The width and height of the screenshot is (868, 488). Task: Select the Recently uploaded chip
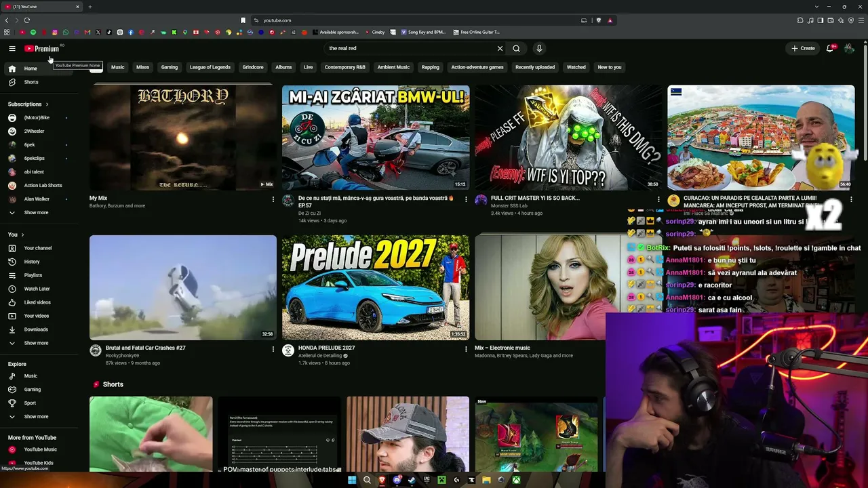pos(535,67)
